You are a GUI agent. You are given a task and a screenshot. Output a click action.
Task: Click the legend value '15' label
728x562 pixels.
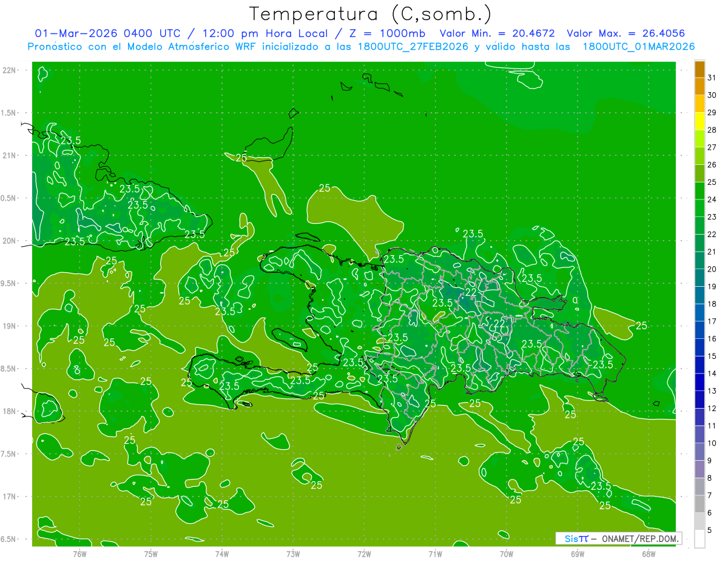click(x=712, y=356)
